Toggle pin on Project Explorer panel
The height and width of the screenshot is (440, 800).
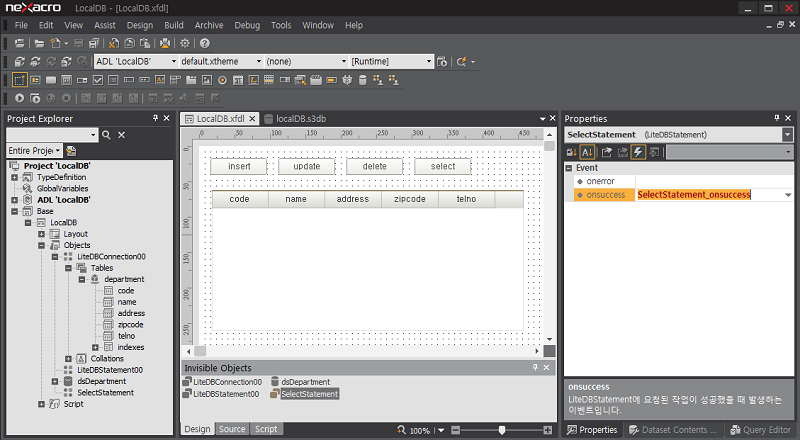tap(155, 118)
